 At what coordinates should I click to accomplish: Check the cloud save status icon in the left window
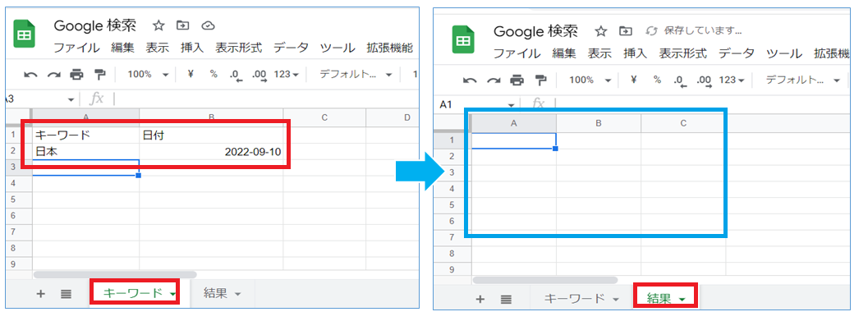pos(208,25)
